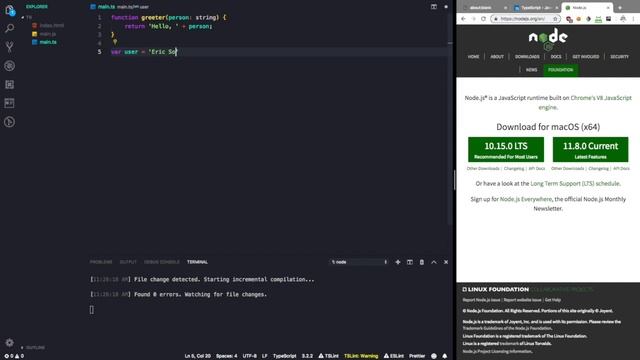Viewport: 640px width, 360px height.
Task: Click the ESLint status bar item
Action: [x=393, y=356]
